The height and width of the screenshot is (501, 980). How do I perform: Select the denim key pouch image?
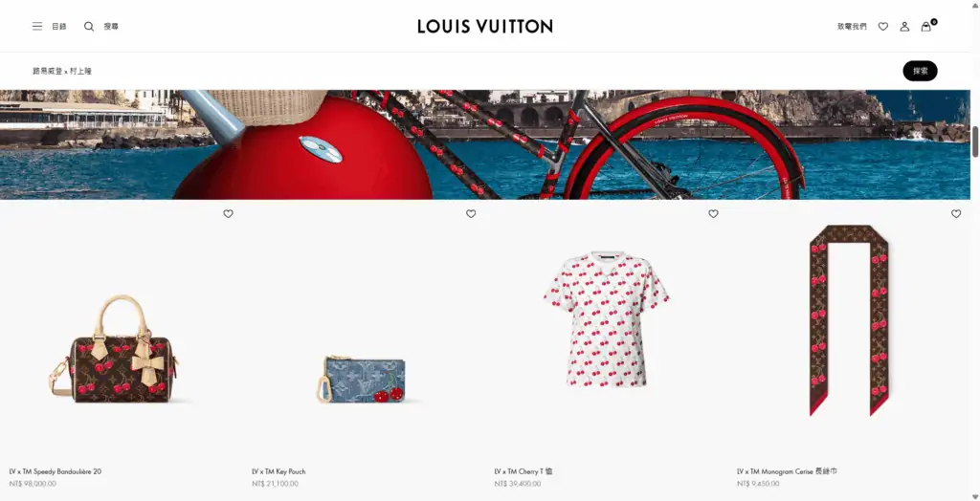point(361,380)
